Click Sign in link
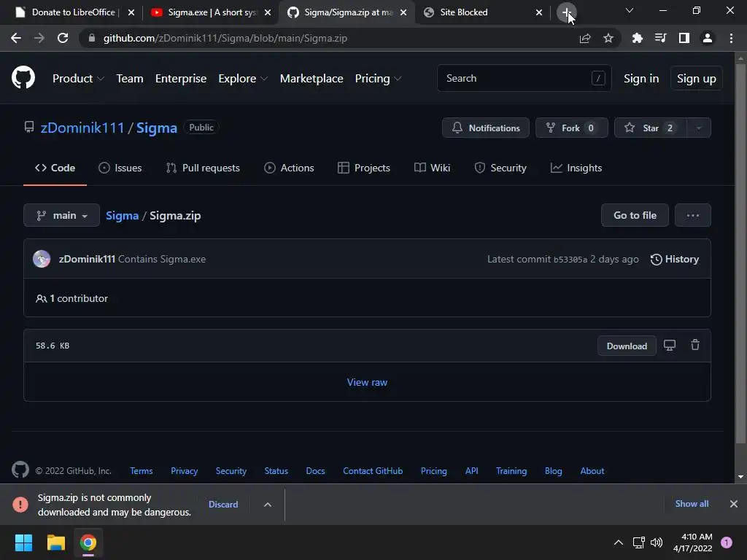Image resolution: width=747 pixels, height=560 pixels. click(641, 78)
